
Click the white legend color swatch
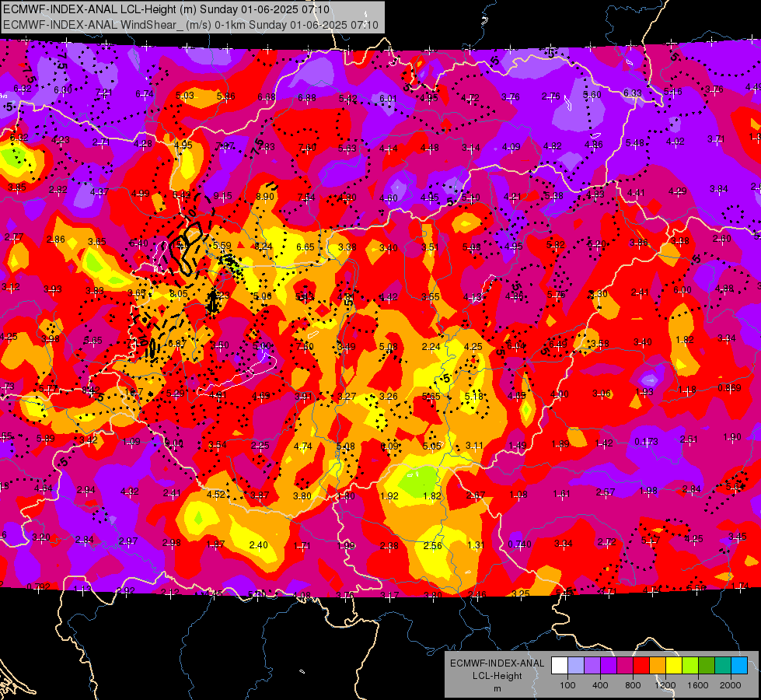[x=559, y=665]
